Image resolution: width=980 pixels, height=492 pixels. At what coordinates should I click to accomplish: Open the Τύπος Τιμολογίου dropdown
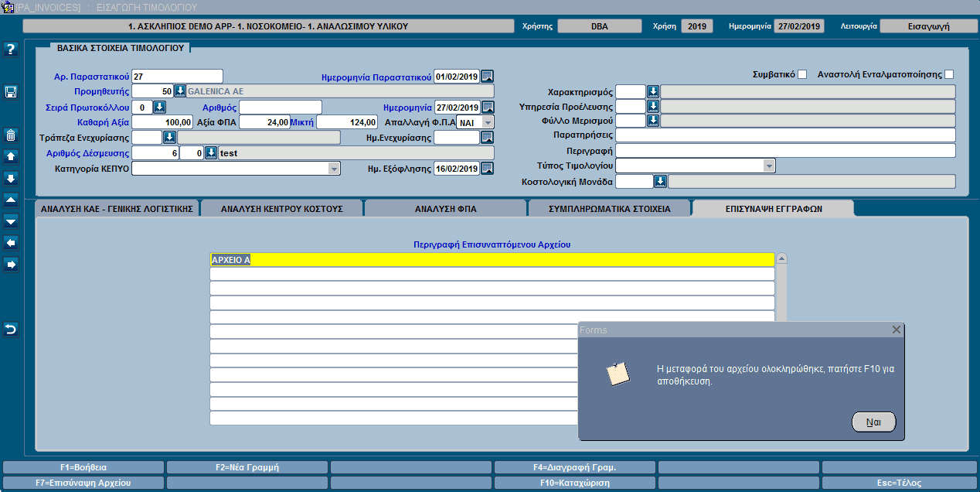pyautogui.click(x=769, y=166)
